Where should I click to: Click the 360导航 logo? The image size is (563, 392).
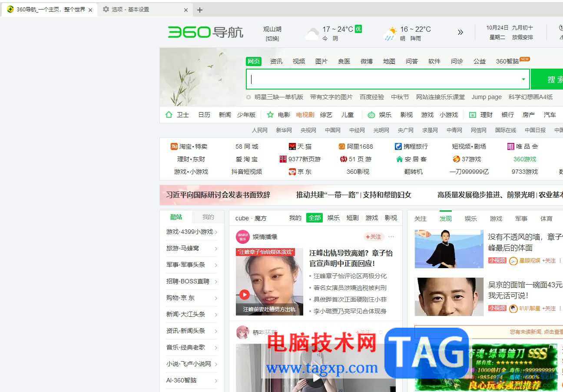(205, 32)
